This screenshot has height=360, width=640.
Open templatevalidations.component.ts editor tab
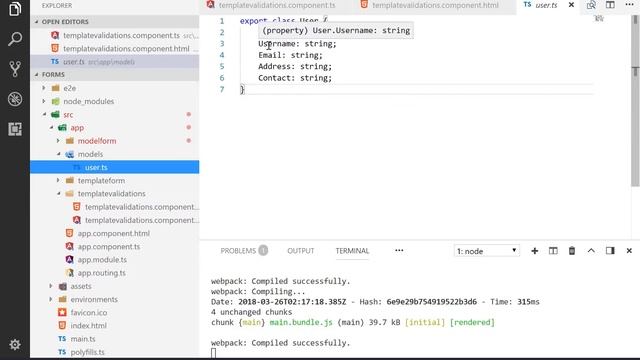(271, 5)
